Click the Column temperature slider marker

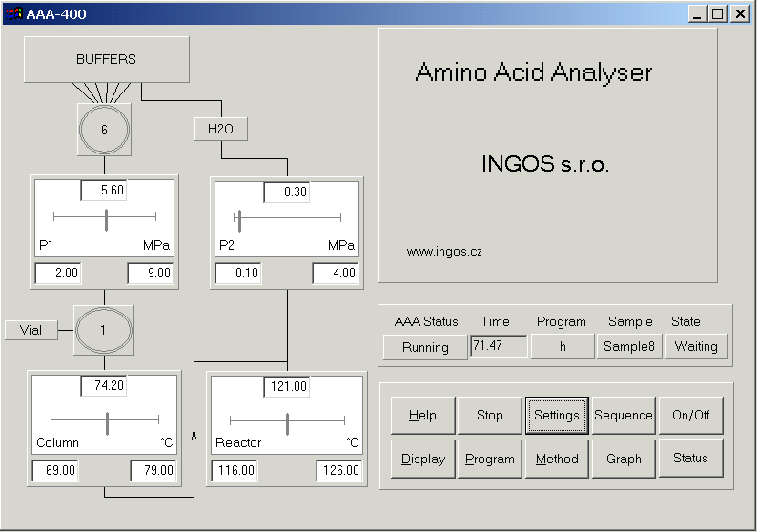click(x=107, y=423)
